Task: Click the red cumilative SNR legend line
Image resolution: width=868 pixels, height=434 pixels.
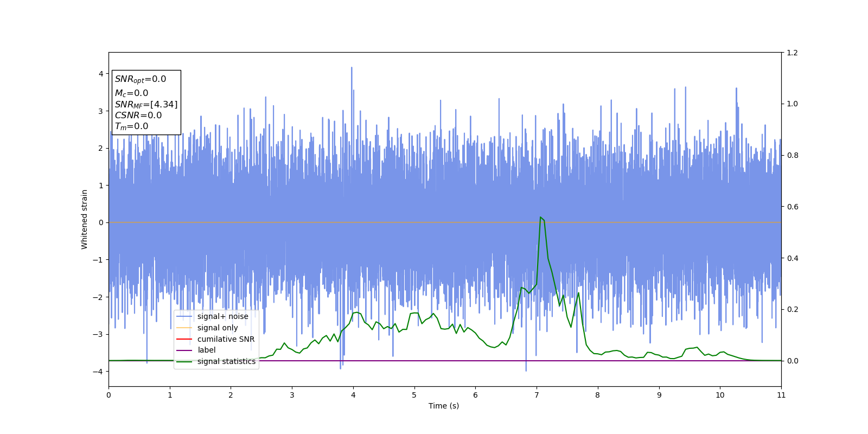Action: coord(184,339)
